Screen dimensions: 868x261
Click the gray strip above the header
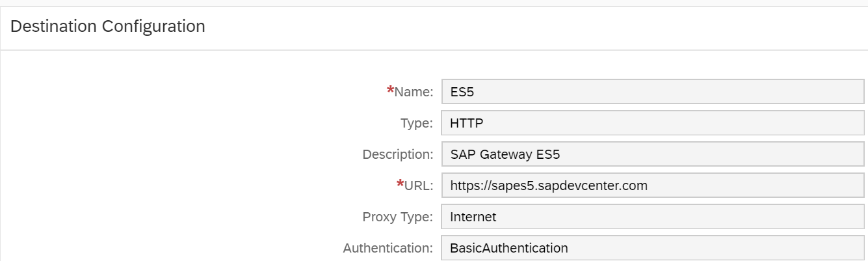(x=434, y=3)
